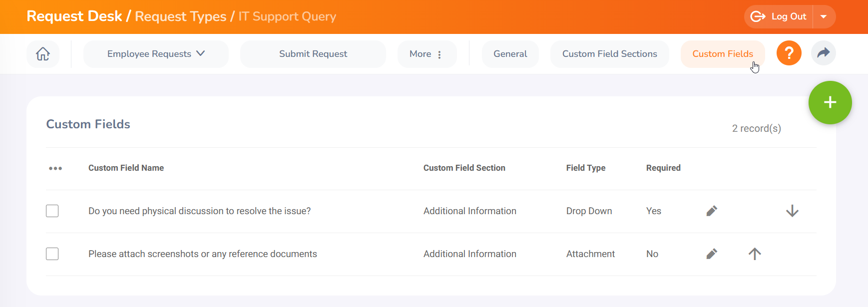The width and height of the screenshot is (868, 307).
Task: Go to the home page icon
Action: pyautogui.click(x=43, y=54)
